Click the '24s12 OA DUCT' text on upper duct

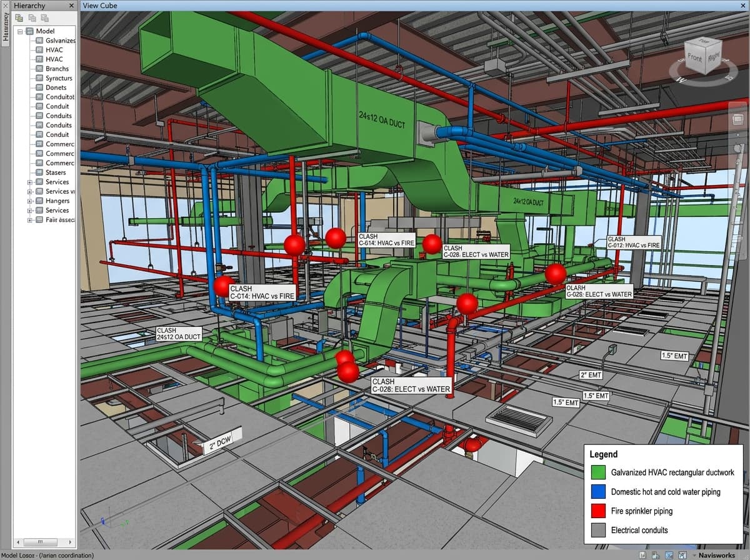(x=381, y=119)
